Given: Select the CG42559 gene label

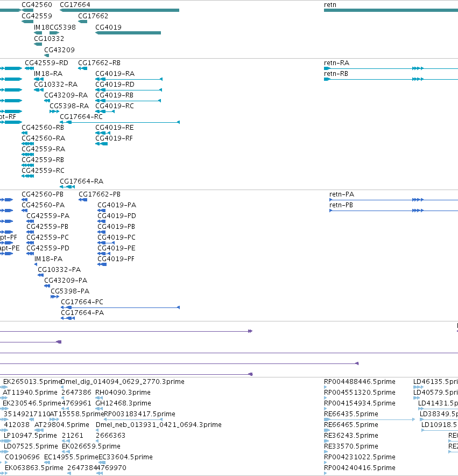Looking at the screenshot, I should point(37,16).
